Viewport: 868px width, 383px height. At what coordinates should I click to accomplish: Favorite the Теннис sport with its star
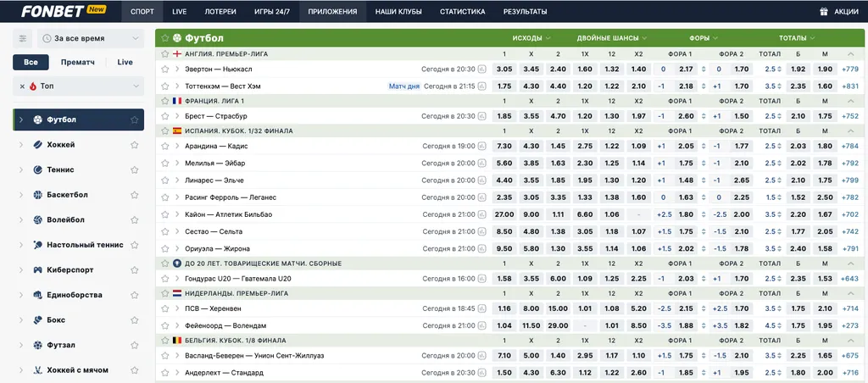[134, 170]
